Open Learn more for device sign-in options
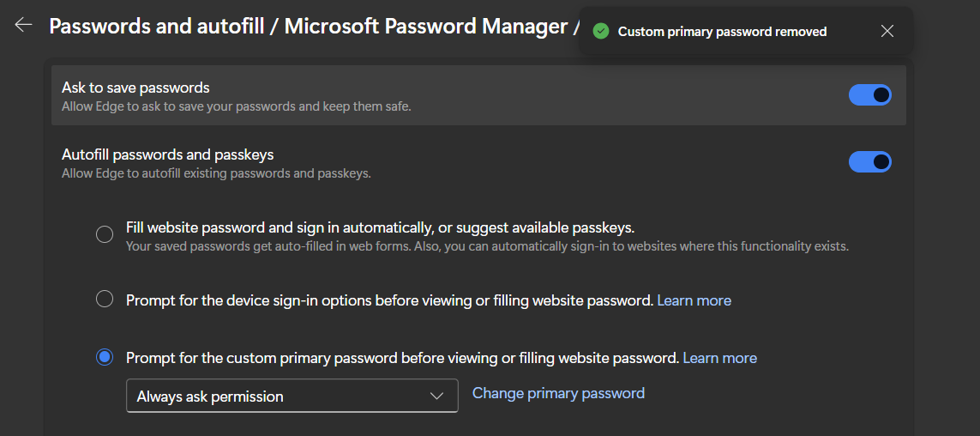The image size is (980, 436). tap(694, 300)
